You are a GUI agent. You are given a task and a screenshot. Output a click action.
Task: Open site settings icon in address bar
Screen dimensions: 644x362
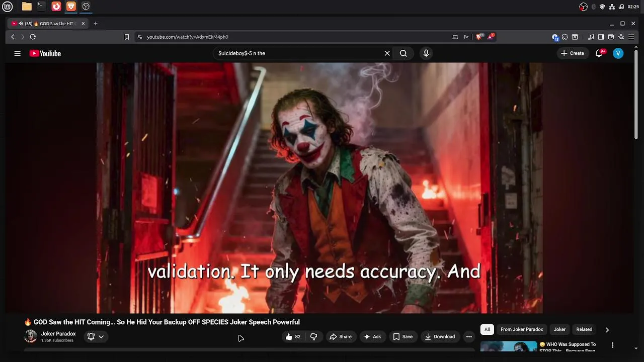pos(139,37)
